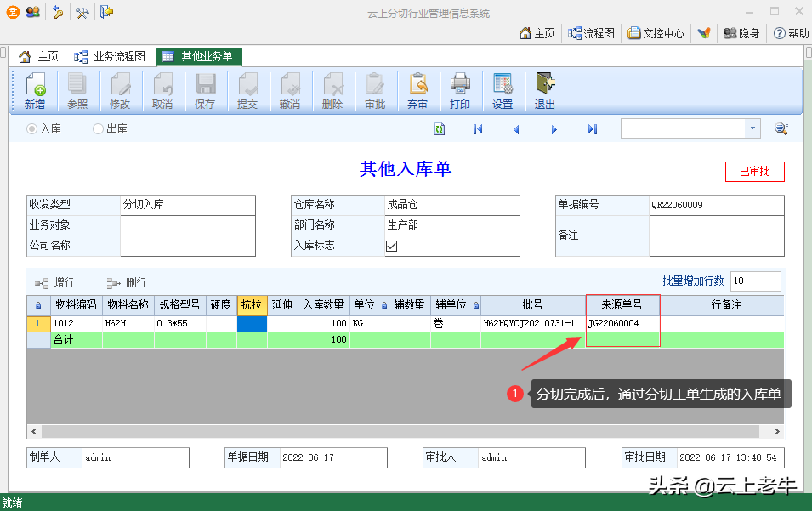Click the 退出 (Exit) toolbar icon
This screenshot has height=511, width=812.
[x=545, y=91]
